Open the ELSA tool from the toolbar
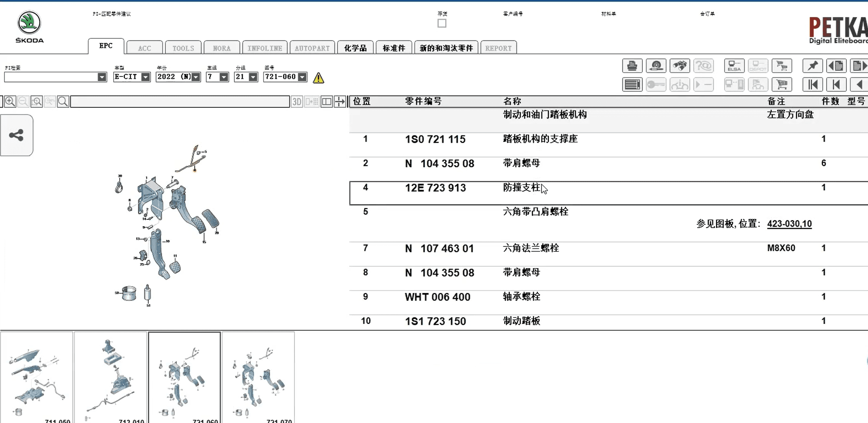This screenshot has height=423, width=868. point(734,66)
